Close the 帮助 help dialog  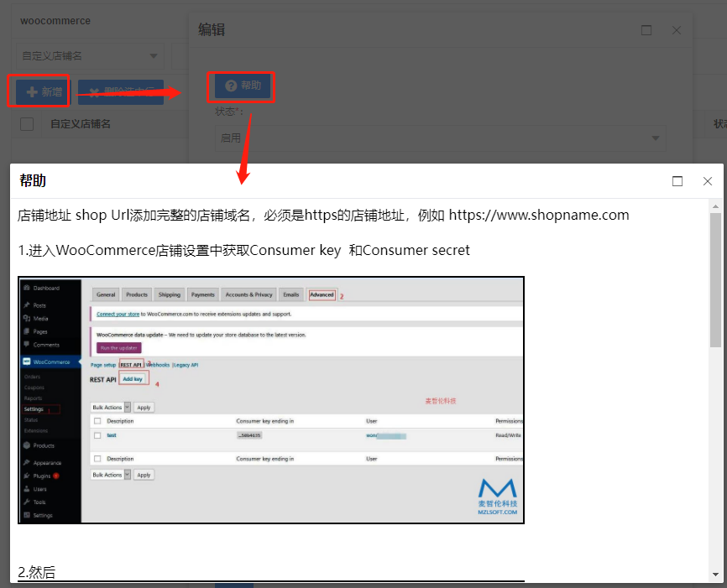pyautogui.click(x=707, y=181)
